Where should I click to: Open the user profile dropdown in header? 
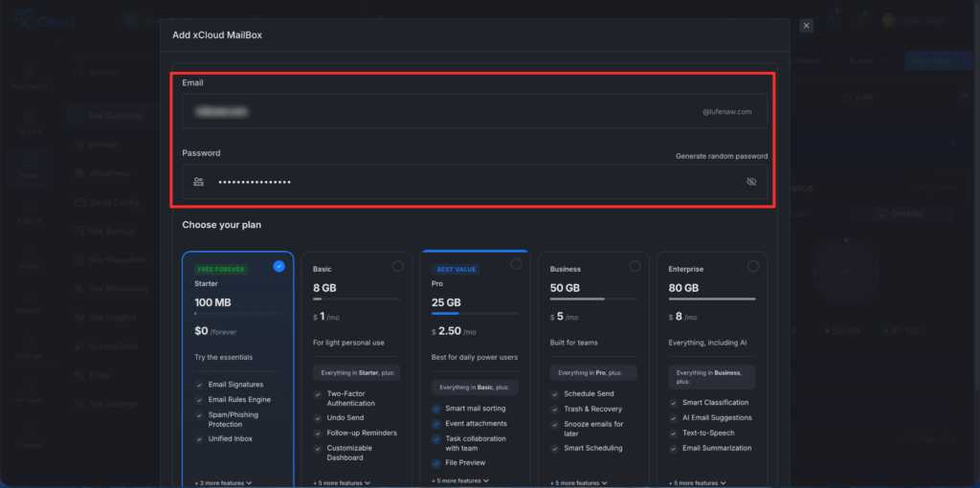[921, 20]
